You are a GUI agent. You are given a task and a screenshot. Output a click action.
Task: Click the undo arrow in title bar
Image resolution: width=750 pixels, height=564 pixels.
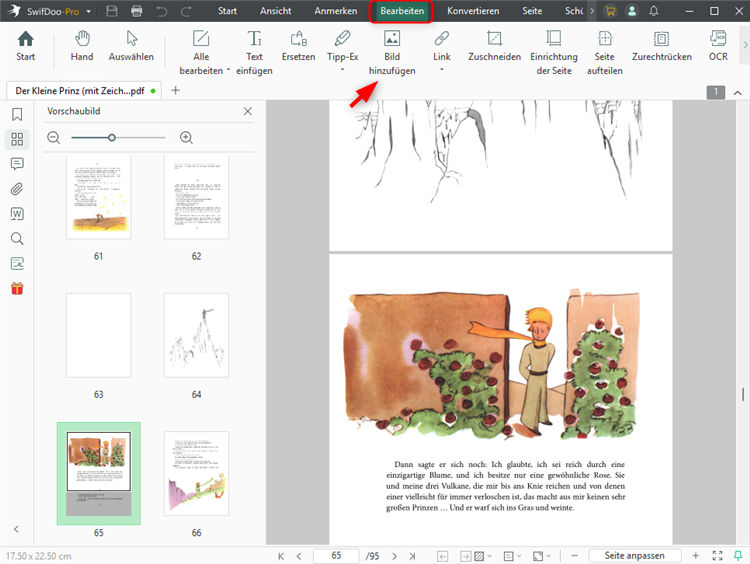click(162, 11)
